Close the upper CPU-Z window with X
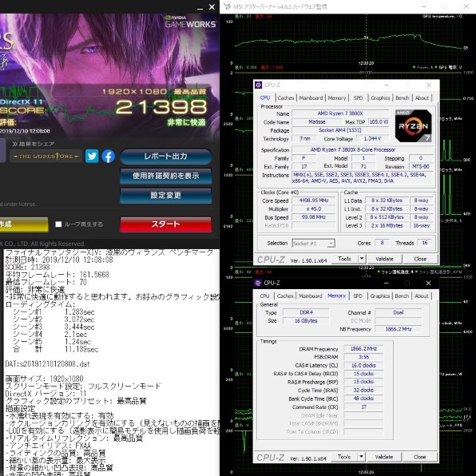The width and height of the screenshot is (476, 476). click(429, 85)
